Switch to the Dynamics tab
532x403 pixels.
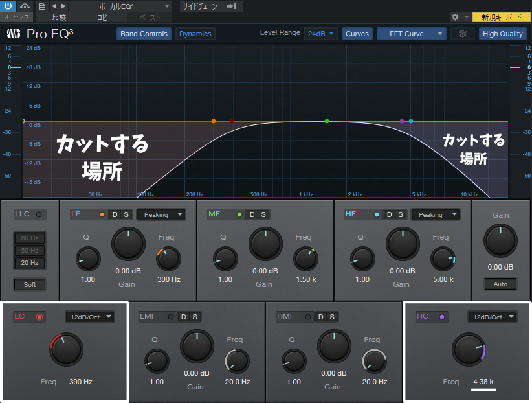point(195,34)
